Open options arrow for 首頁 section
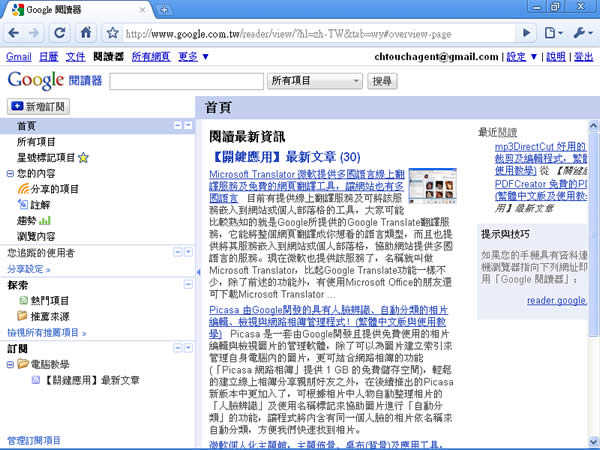The height and width of the screenshot is (450, 600). (x=188, y=125)
